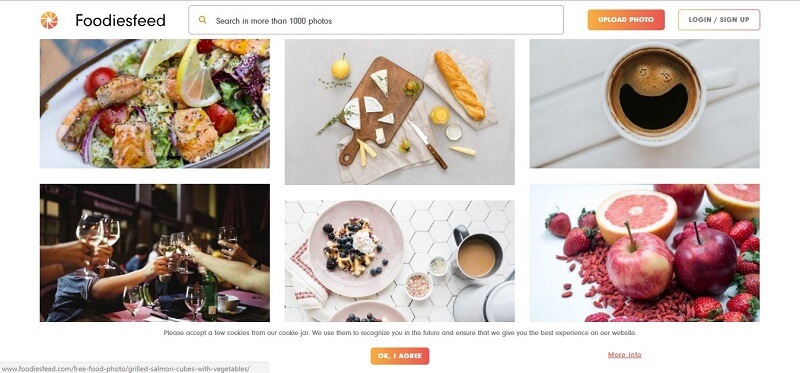Focus the photo search input field
Screen dimensions: 800x373
click(376, 20)
